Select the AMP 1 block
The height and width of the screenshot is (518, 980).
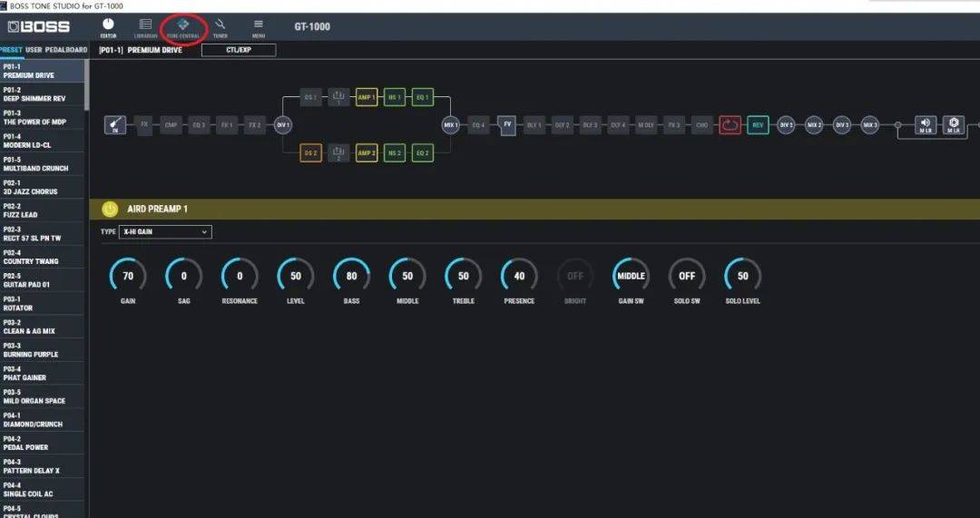pyautogui.click(x=367, y=97)
